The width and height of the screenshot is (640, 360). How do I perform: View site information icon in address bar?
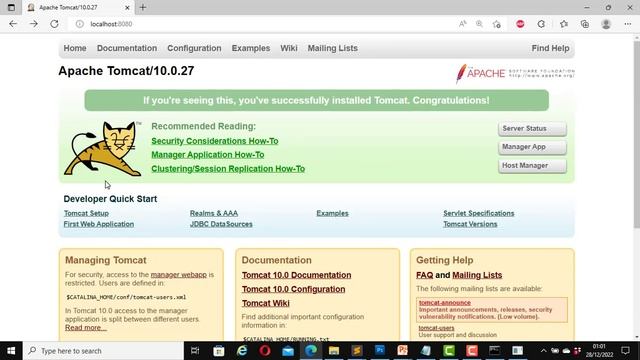(80, 24)
